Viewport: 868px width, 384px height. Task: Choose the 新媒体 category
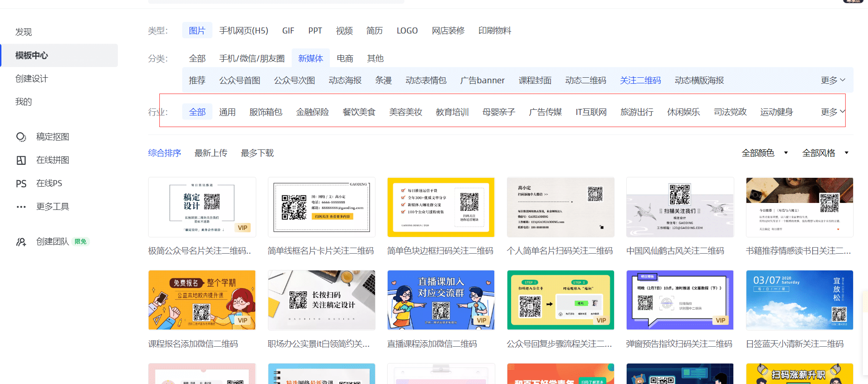[311, 59]
